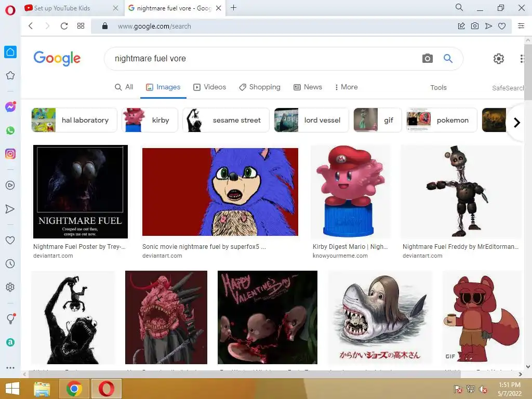The width and height of the screenshot is (532, 399).
Task: Select the Shopping search tab
Action: tap(260, 87)
